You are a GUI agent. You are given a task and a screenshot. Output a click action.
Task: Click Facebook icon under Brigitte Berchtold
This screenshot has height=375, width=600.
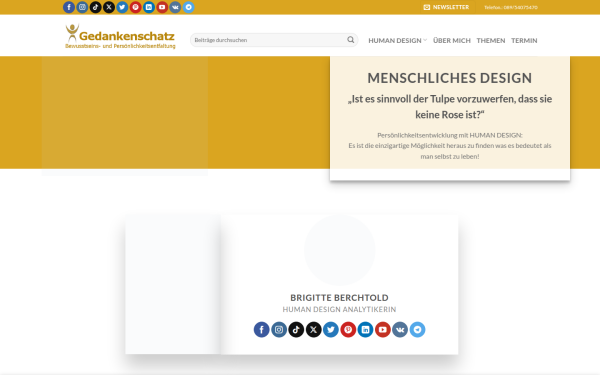coord(262,329)
